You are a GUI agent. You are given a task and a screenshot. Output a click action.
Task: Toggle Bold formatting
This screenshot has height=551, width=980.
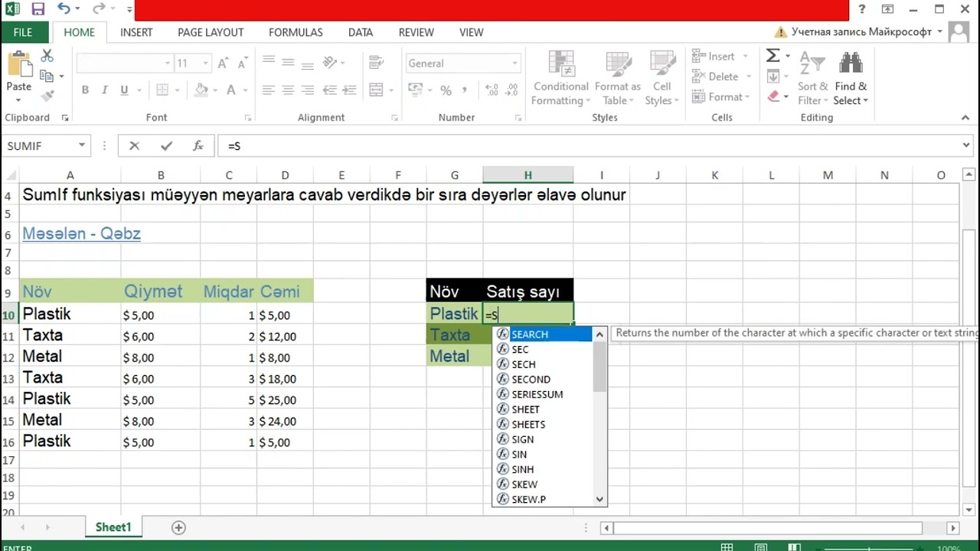85,90
